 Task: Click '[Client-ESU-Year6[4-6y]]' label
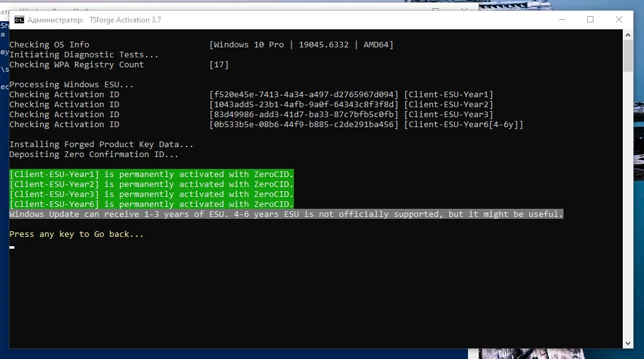[x=464, y=124]
